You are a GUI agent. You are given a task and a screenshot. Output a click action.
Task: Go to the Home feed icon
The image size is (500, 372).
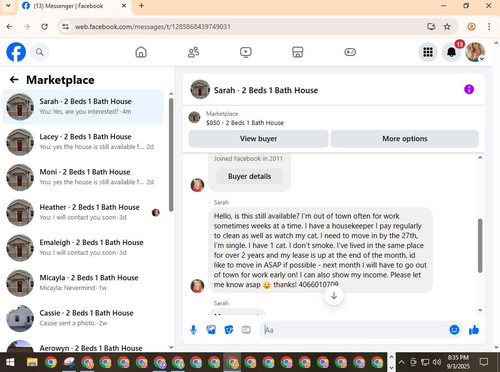(141, 52)
